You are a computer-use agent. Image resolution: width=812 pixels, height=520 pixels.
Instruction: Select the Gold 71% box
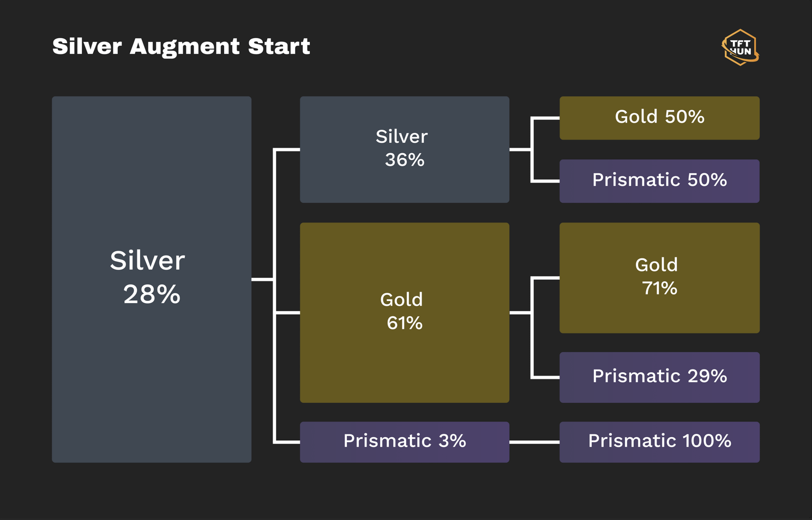[659, 277]
